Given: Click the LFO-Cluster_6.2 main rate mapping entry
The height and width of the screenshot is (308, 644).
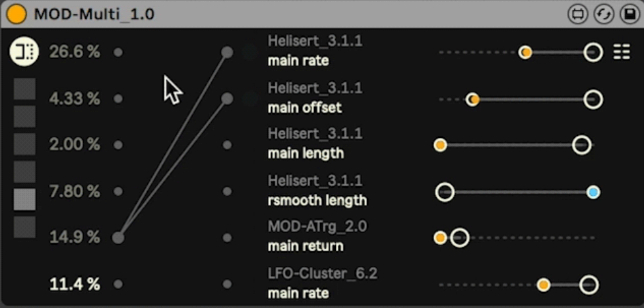Looking at the screenshot, I should [x=323, y=284].
